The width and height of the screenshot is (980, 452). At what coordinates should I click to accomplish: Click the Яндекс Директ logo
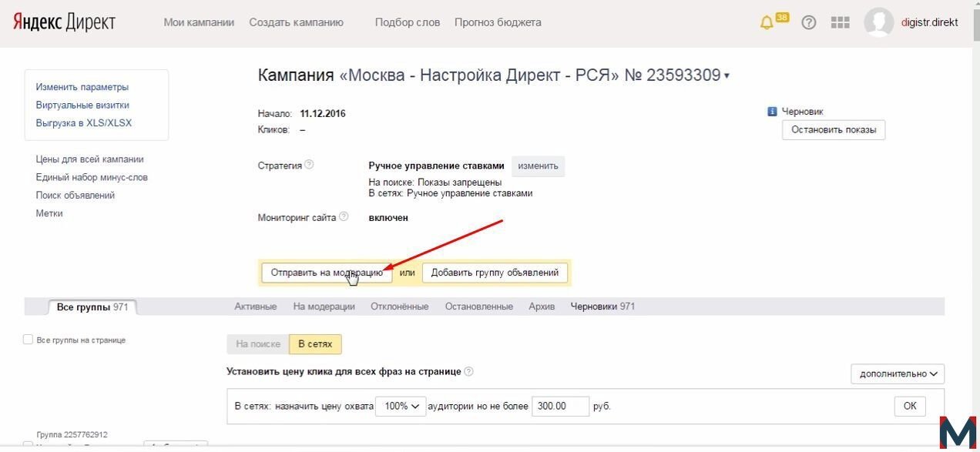click(x=64, y=22)
